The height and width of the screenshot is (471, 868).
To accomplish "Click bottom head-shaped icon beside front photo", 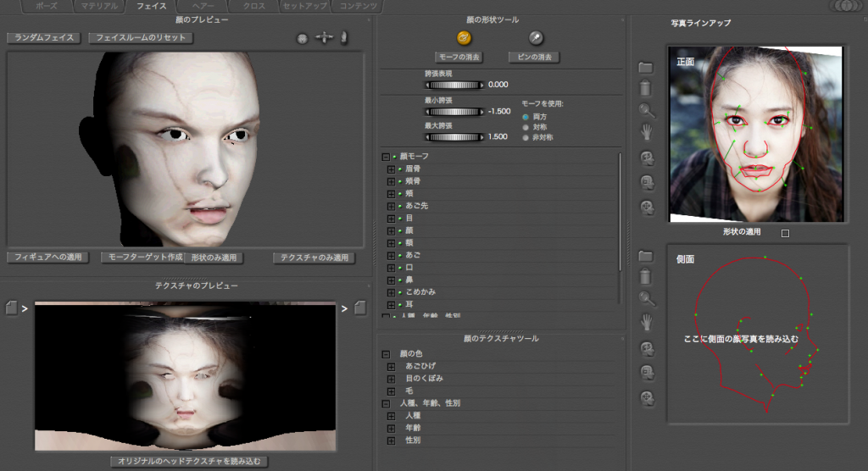I will [647, 208].
